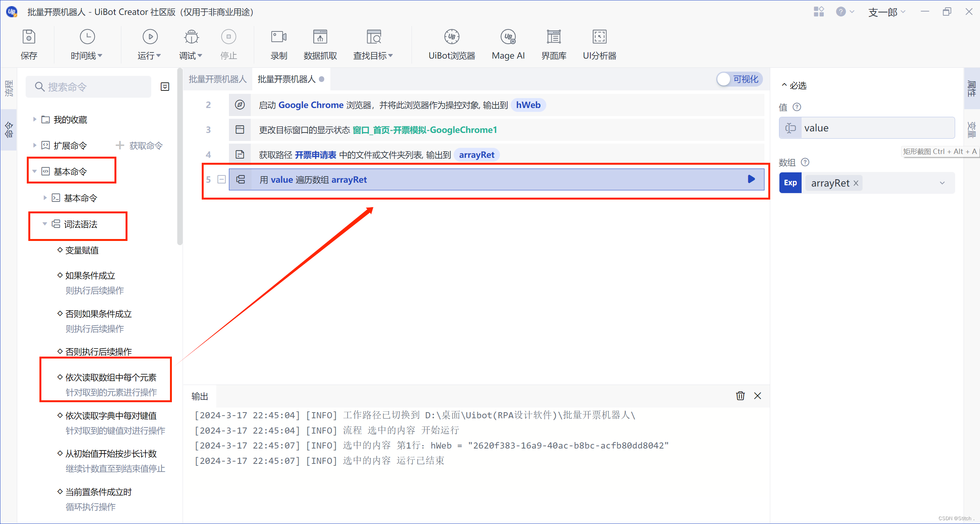Image resolution: width=980 pixels, height=524 pixels.
Task: Select line 4 get path file list command
Action: 496,155
